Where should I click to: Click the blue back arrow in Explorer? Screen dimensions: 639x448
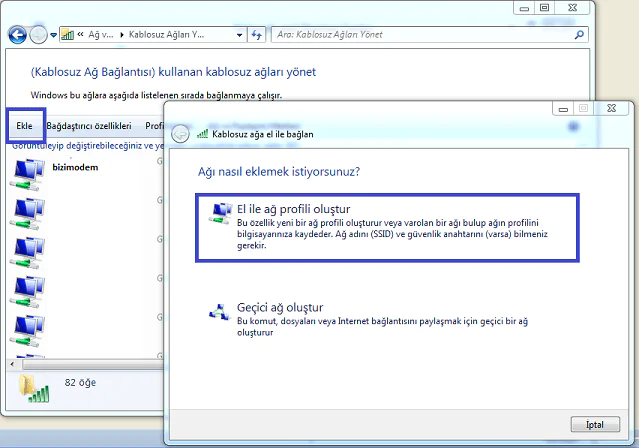click(17, 35)
